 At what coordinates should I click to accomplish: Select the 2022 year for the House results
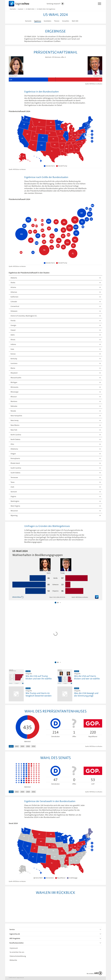(17, 746)
